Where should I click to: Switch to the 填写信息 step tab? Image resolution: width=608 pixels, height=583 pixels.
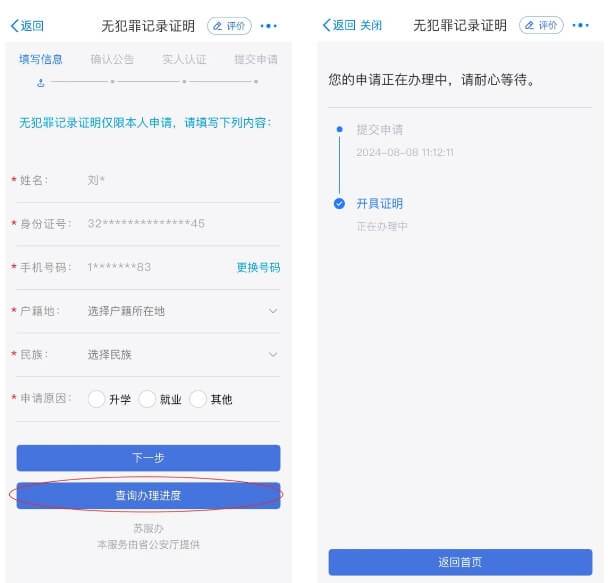[x=41, y=59]
